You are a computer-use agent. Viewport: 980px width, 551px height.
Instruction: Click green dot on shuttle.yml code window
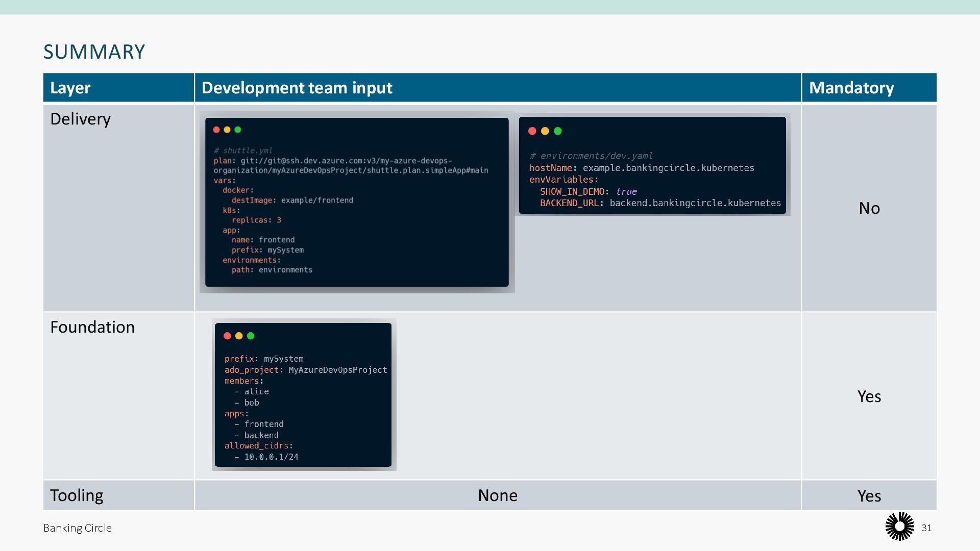pyautogui.click(x=238, y=130)
